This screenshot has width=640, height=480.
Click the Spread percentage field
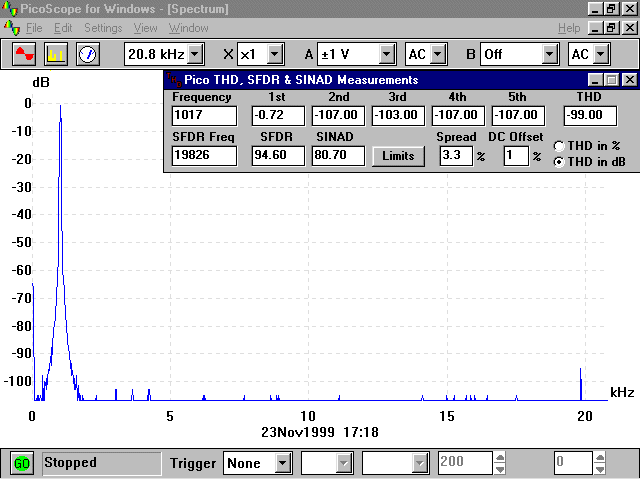click(x=455, y=155)
